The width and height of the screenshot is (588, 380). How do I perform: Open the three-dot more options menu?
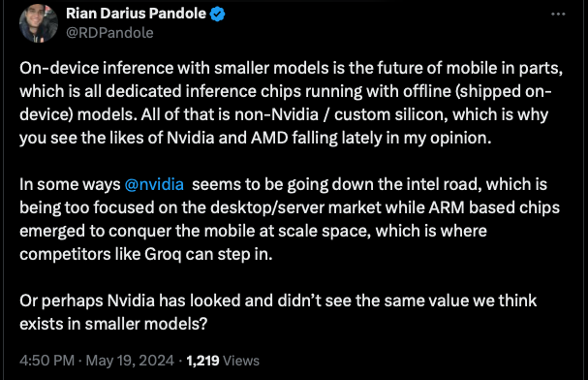coord(558,15)
